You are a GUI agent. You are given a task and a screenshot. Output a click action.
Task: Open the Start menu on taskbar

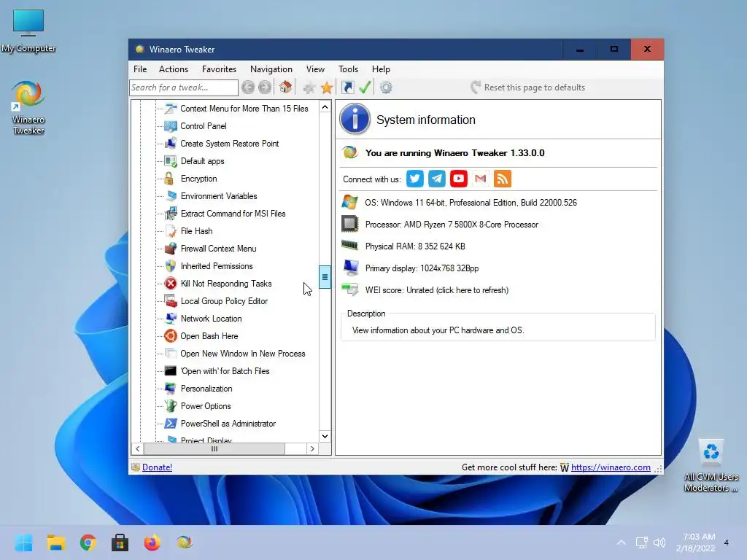coord(23,542)
